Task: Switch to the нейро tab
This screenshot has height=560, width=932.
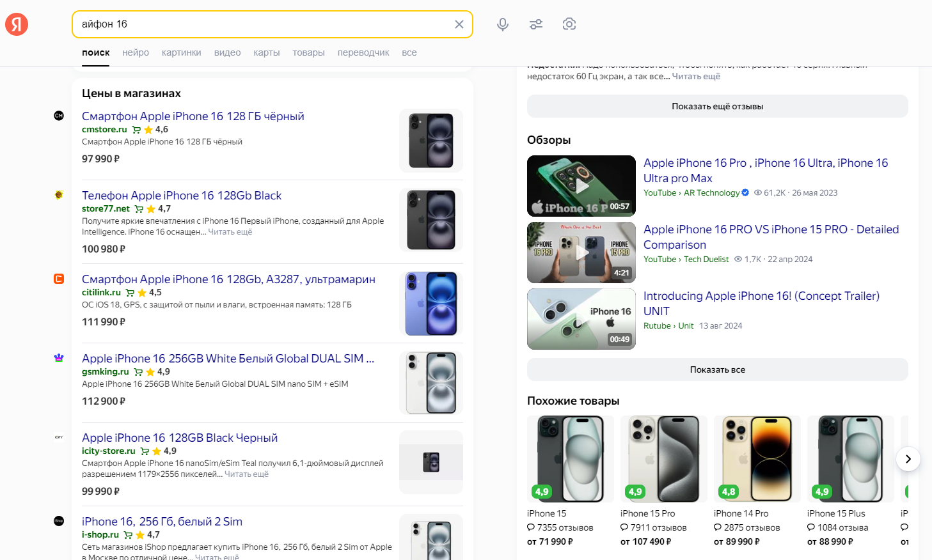Action: (136, 52)
